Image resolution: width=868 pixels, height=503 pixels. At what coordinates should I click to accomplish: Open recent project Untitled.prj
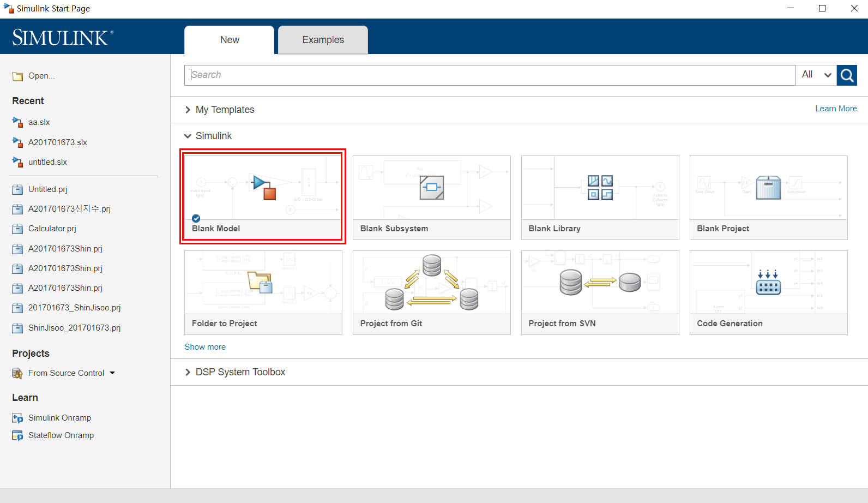pos(48,189)
